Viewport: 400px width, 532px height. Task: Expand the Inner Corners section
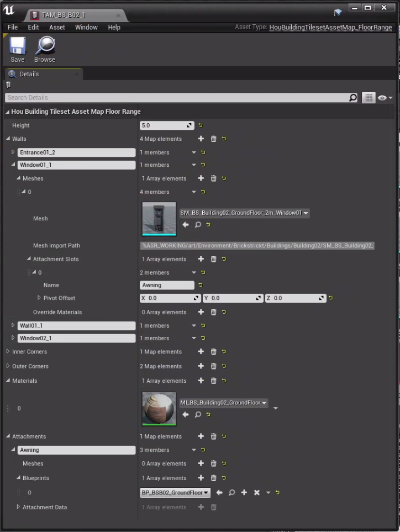click(8, 351)
